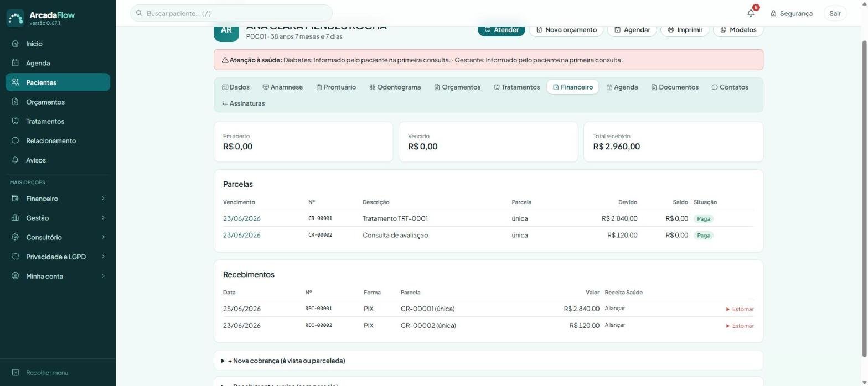Switch to the Odontograma tab

395,87
